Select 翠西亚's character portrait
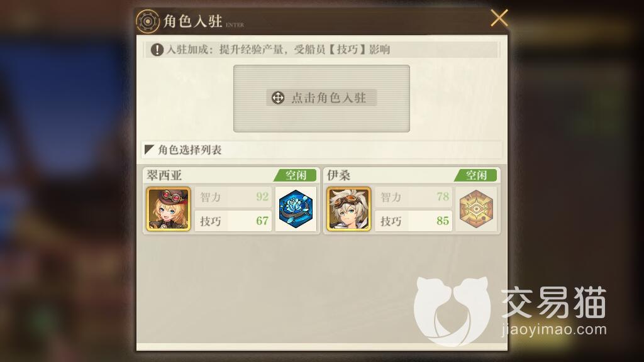Viewport: 644px width, 362px height. 169,209
